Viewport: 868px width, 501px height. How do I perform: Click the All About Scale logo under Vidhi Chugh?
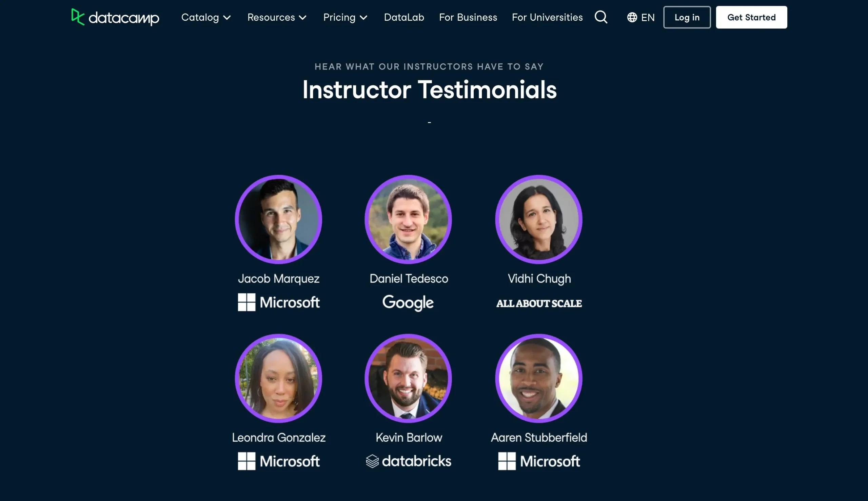[539, 302]
